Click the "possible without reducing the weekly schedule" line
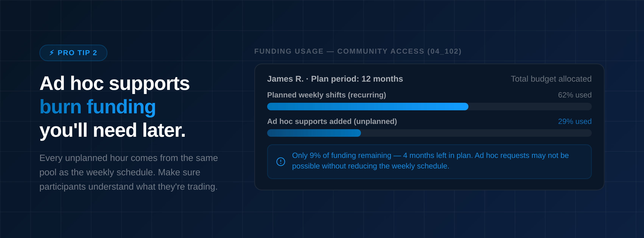Image resolution: width=644 pixels, height=238 pixels. click(x=370, y=166)
